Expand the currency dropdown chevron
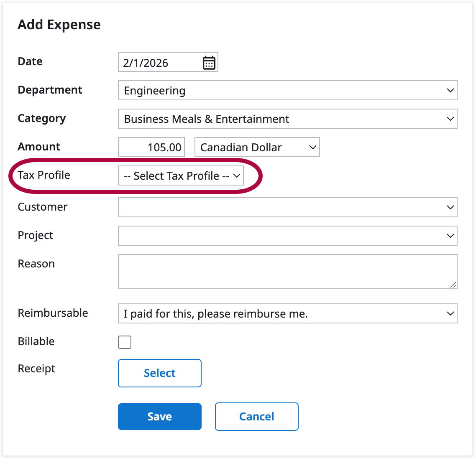Image resolution: width=476 pixels, height=458 pixels. [x=312, y=147]
